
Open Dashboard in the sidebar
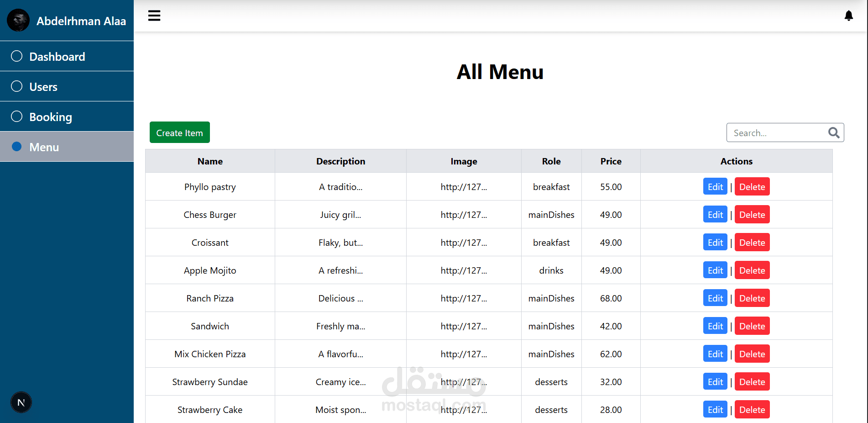point(67,56)
